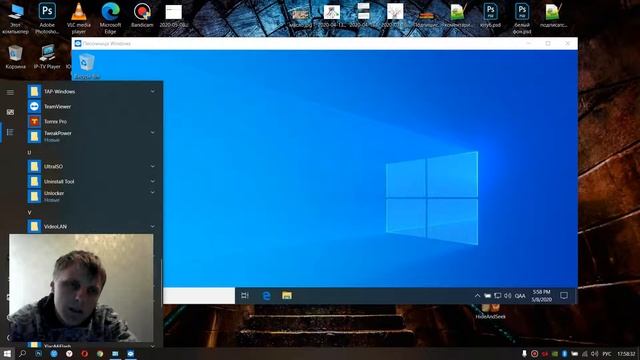This screenshot has width=640, height=360.
Task: Click the host taskbar volume icon
Action: pos(595,353)
